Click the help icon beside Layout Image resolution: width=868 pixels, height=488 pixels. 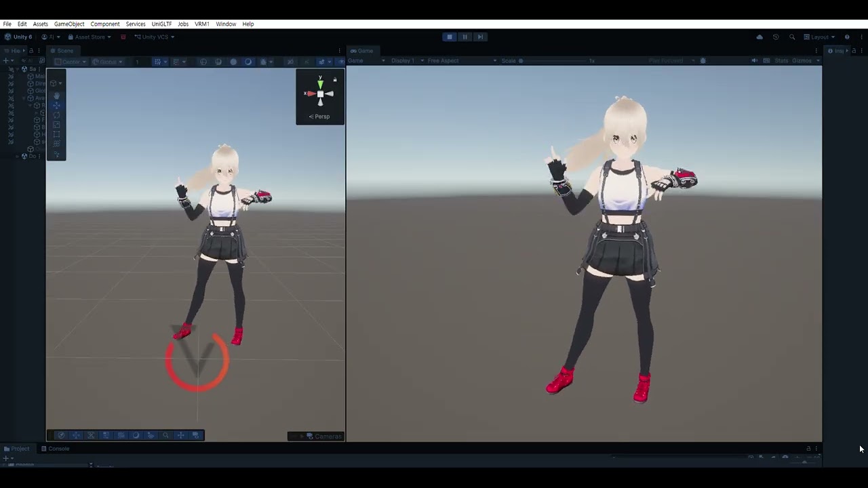click(x=847, y=37)
